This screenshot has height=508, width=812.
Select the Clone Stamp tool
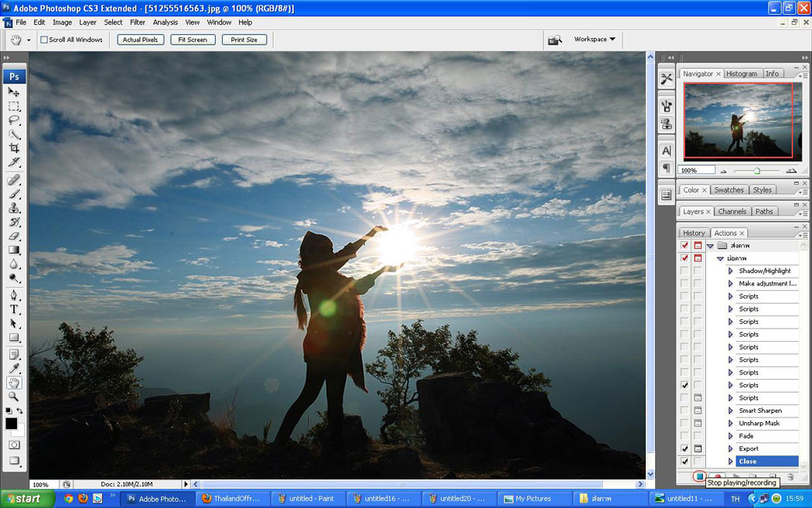[x=14, y=208]
